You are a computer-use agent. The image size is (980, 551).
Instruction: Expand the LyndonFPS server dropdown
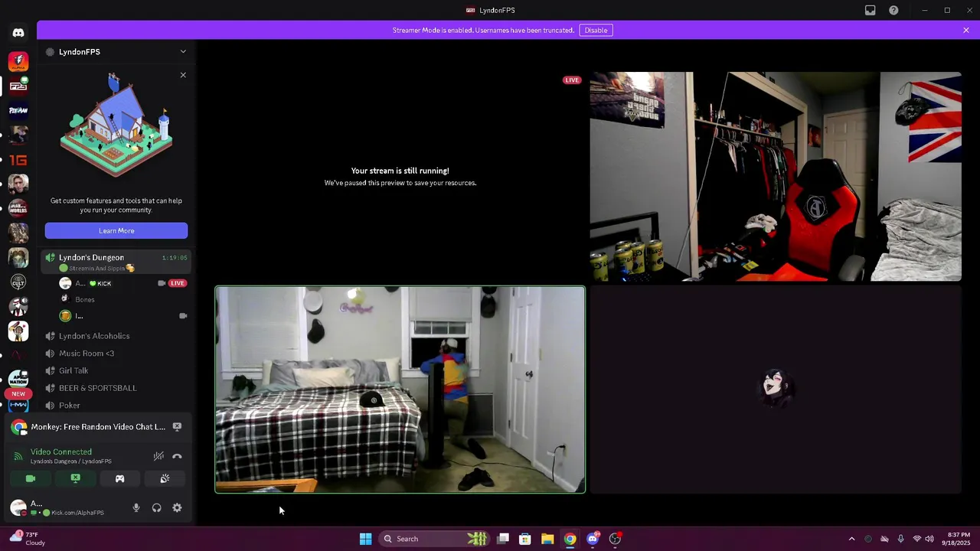(183, 51)
